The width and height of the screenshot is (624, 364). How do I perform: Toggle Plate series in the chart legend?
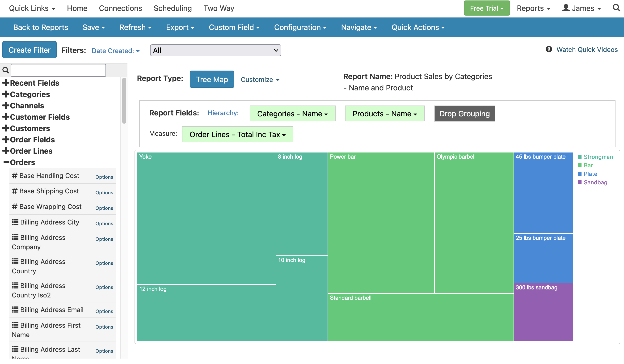click(x=590, y=174)
